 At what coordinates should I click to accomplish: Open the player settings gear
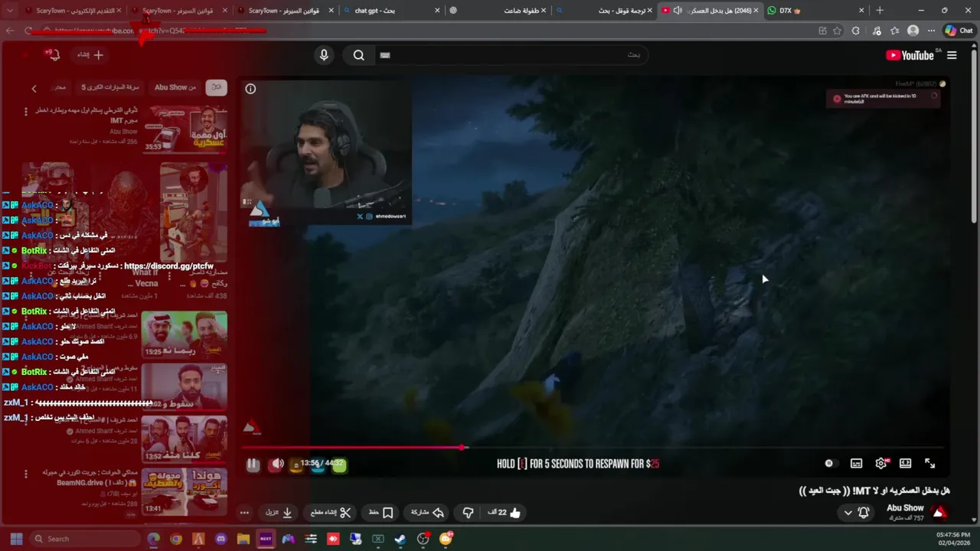click(881, 464)
